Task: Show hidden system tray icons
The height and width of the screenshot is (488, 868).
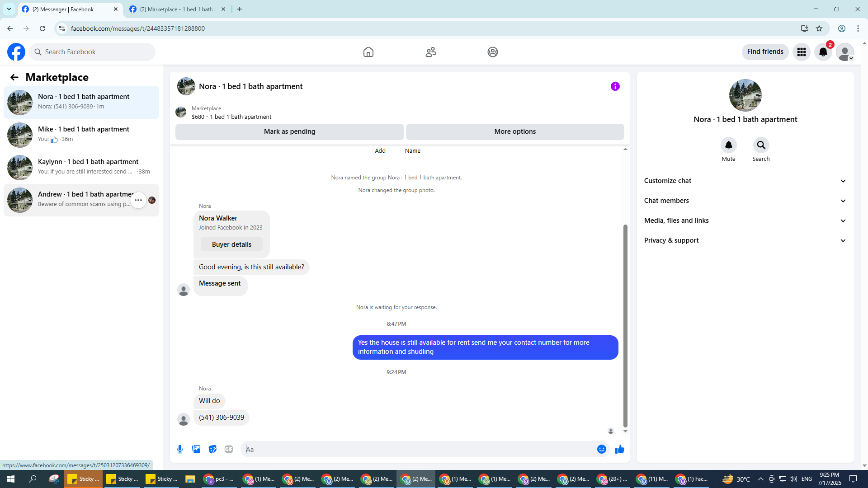Action: [x=760, y=479]
